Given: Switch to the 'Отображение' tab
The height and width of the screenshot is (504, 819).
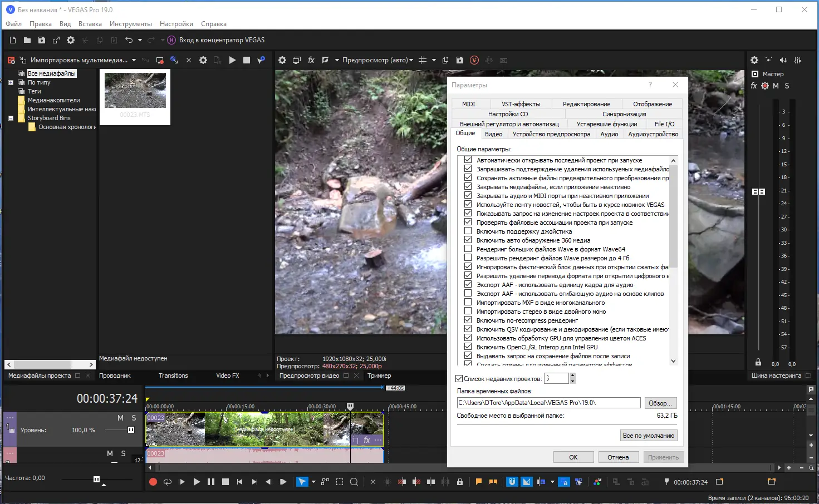Looking at the screenshot, I should click(653, 104).
